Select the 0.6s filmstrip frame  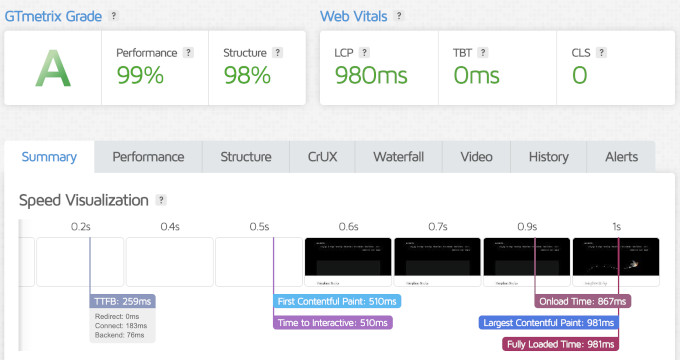[x=348, y=262]
